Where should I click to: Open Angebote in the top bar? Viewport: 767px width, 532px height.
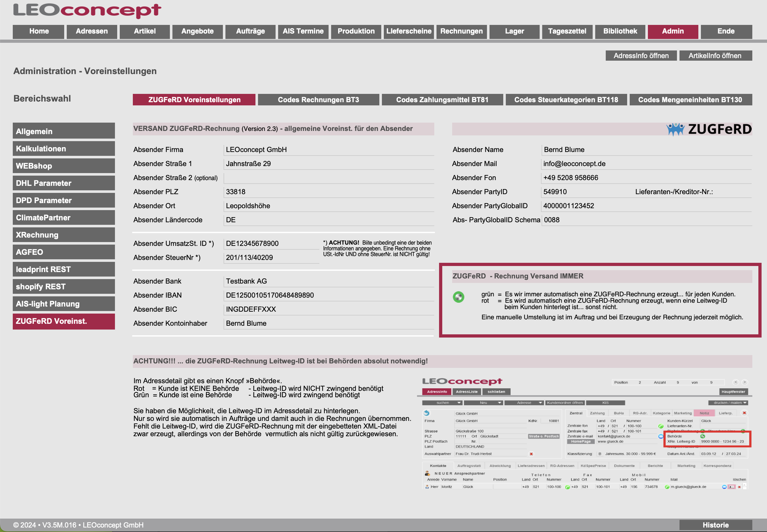coord(197,31)
